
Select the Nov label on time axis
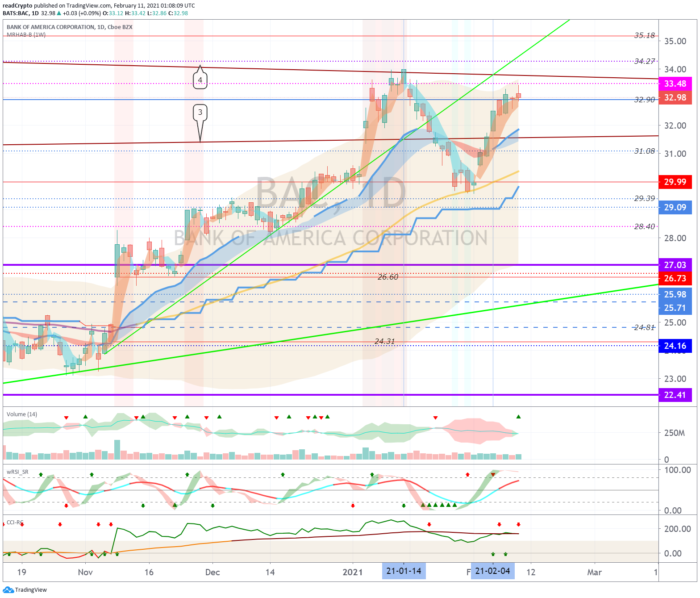coord(85,572)
